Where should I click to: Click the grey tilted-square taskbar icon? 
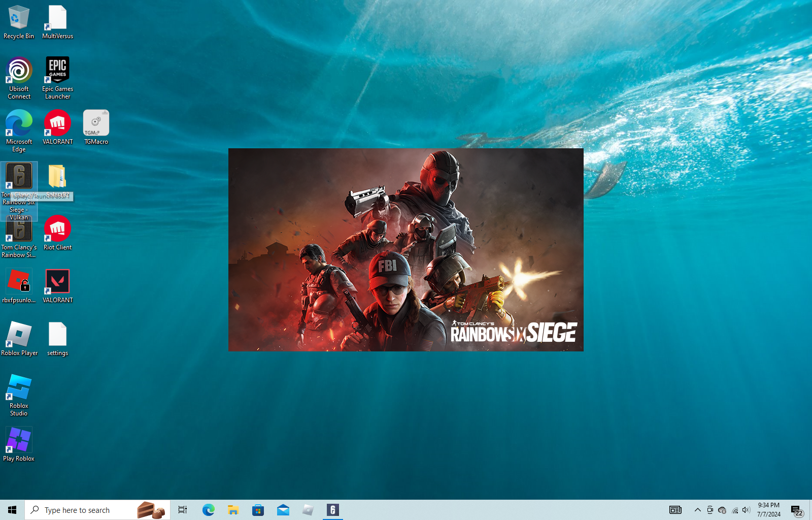(x=308, y=510)
